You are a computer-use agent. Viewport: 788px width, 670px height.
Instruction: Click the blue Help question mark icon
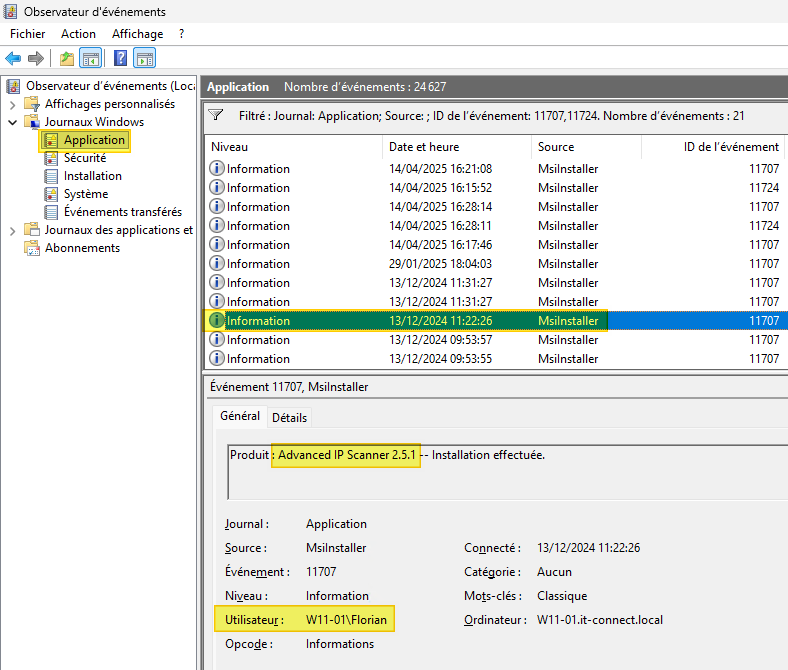(120, 58)
